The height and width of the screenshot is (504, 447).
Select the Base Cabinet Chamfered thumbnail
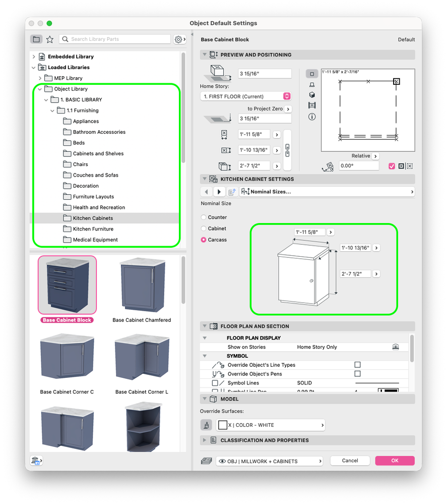(x=142, y=285)
